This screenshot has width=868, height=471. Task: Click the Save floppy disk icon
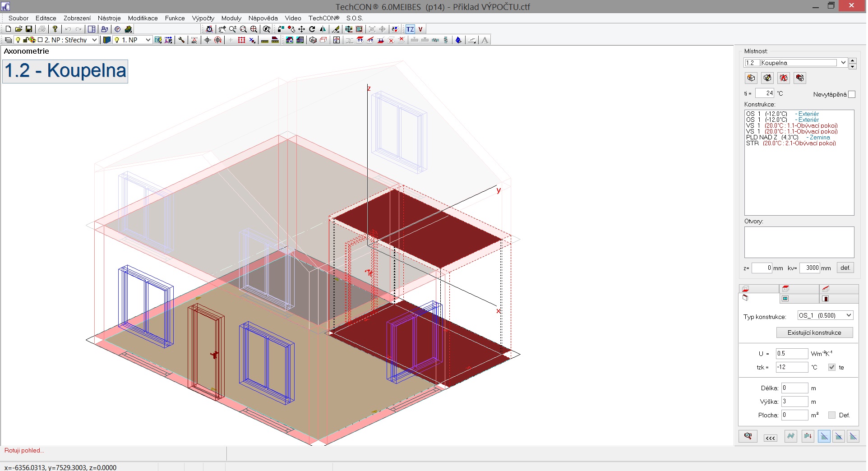point(29,29)
